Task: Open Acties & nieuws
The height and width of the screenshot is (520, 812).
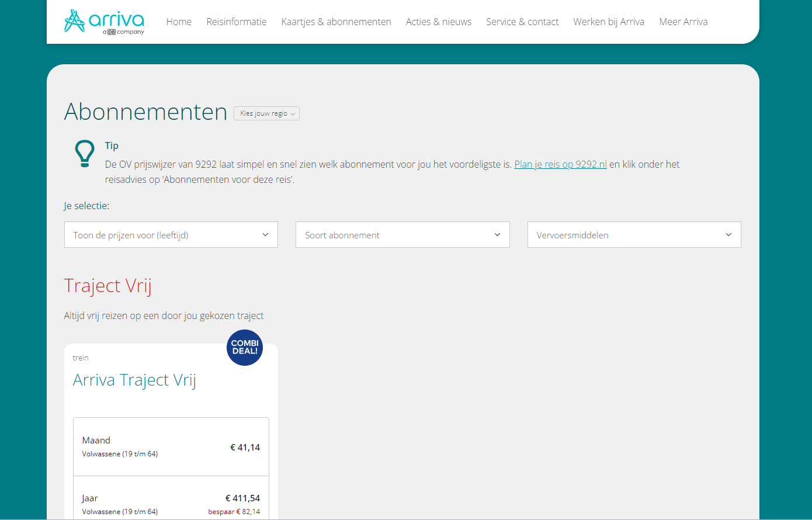Action: point(439,22)
